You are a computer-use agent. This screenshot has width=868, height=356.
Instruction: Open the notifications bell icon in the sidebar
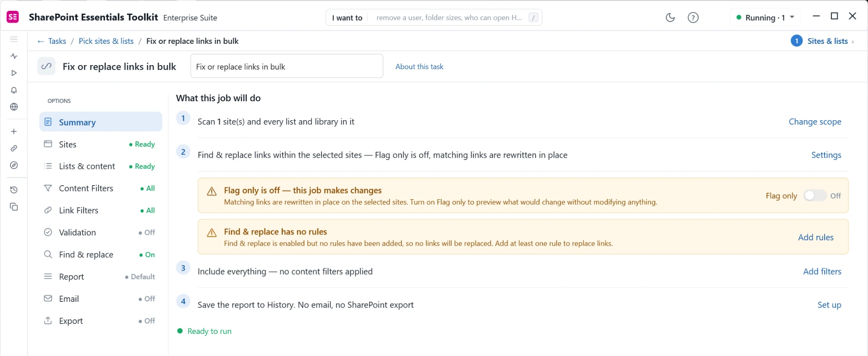point(14,90)
